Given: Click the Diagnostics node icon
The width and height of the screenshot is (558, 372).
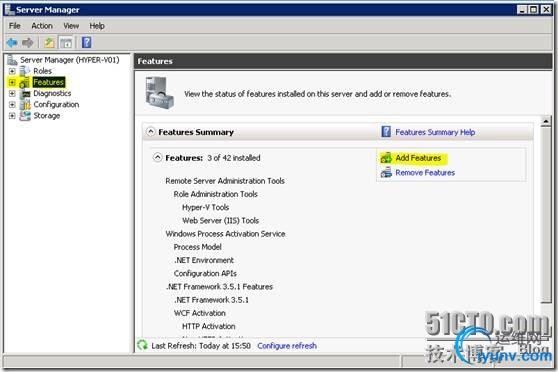Looking at the screenshot, I should click(x=25, y=94).
